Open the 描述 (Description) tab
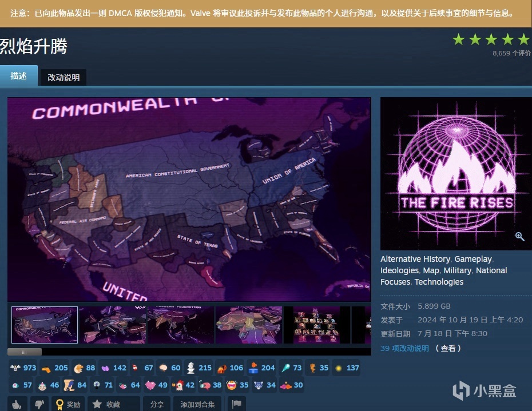 18,75
